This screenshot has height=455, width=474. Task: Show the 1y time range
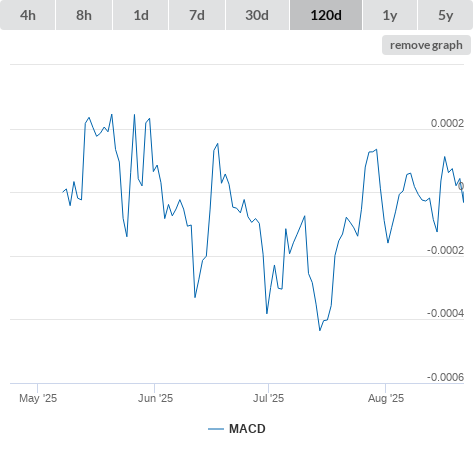390,15
